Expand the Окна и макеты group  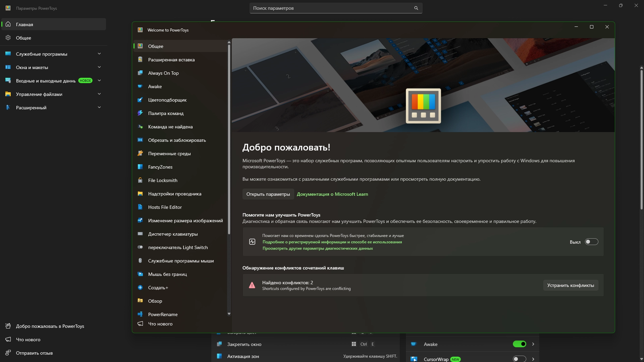[99, 67]
